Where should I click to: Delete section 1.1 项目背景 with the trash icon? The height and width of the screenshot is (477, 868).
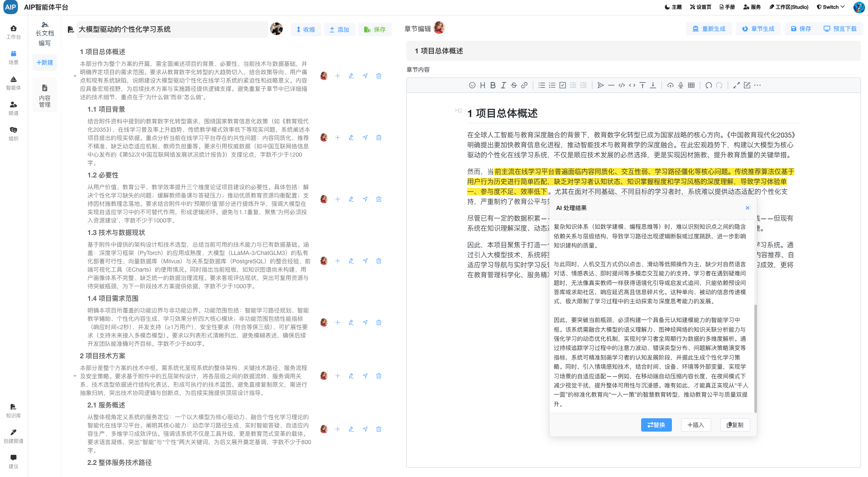(x=379, y=137)
